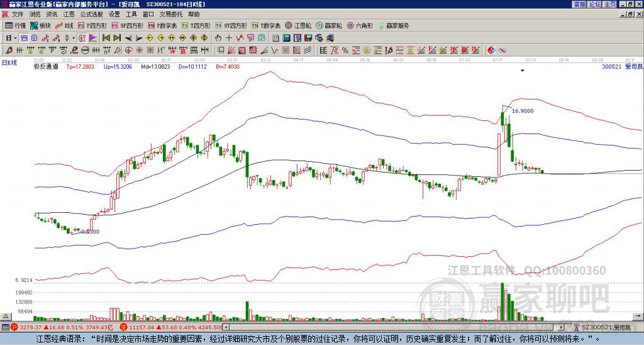Select the circled-cross circle tool
Viewport: 644px width, 345px height.
pyautogui.click(x=128, y=50)
